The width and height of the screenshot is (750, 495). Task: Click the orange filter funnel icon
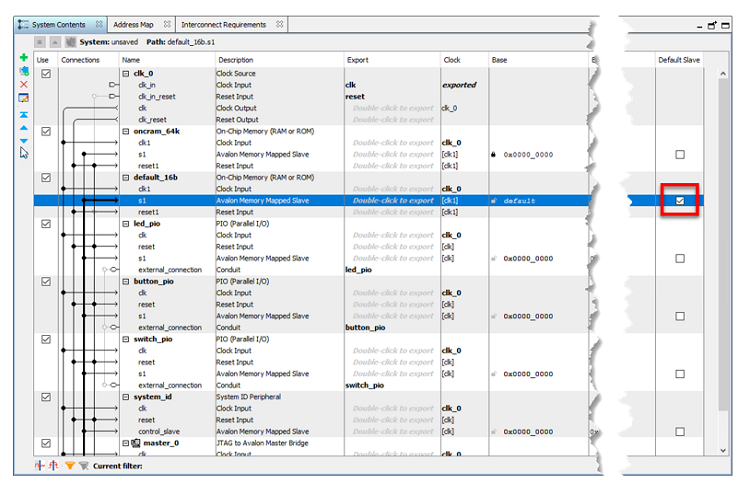[70, 465]
